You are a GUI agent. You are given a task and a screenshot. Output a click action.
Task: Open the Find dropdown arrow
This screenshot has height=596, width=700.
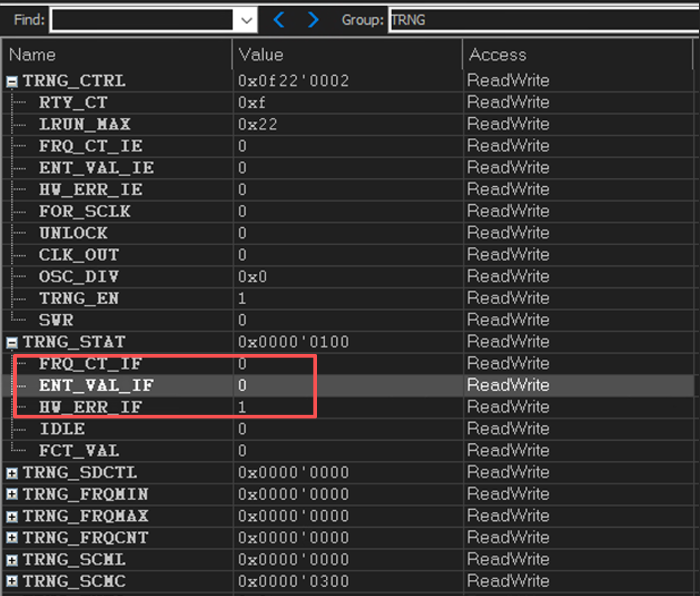pyautogui.click(x=246, y=20)
